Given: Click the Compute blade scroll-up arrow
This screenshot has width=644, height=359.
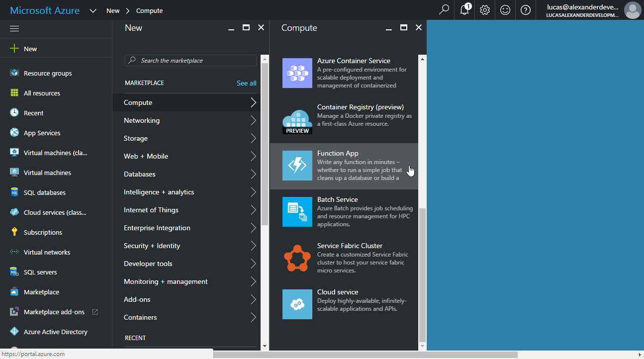Looking at the screenshot, I should pyautogui.click(x=423, y=59).
